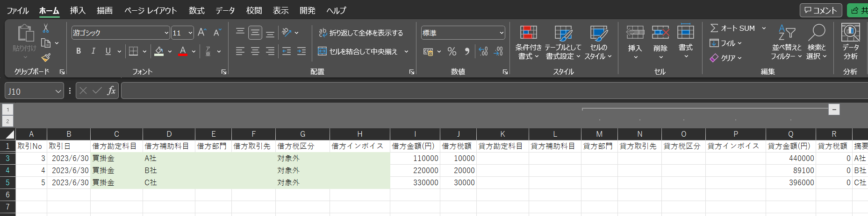The image size is (868, 216).
Task: Toggle 折り返して全体を表示する wrap text
Action: [360, 33]
